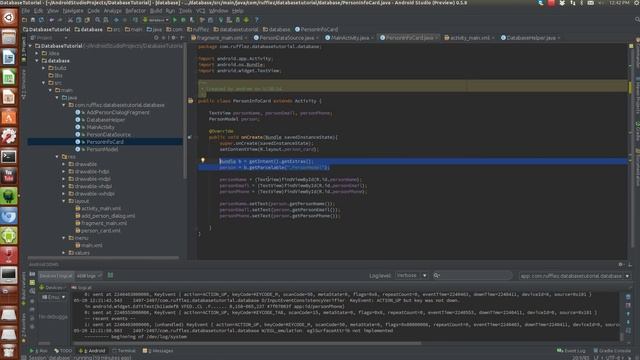640x360 pixels.
Task: Select AddPersonDialogFragment in project tree
Action: (x=118, y=112)
